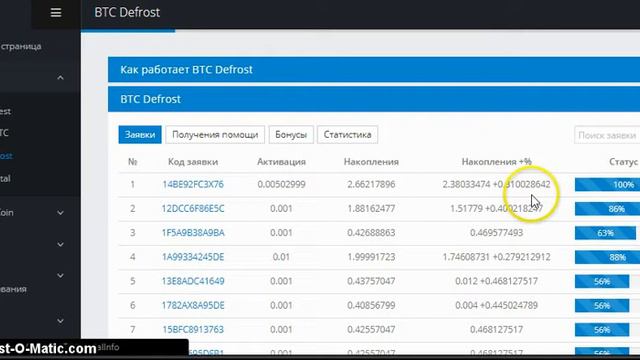Open request code 15BFC8913763
Screen dimensions: 640x360
[193, 329]
